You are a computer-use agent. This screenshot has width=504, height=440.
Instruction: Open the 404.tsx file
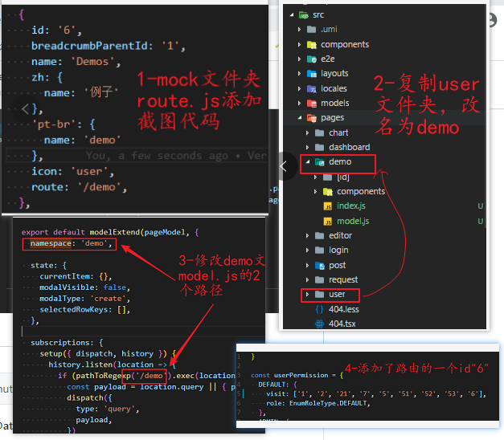point(342,324)
